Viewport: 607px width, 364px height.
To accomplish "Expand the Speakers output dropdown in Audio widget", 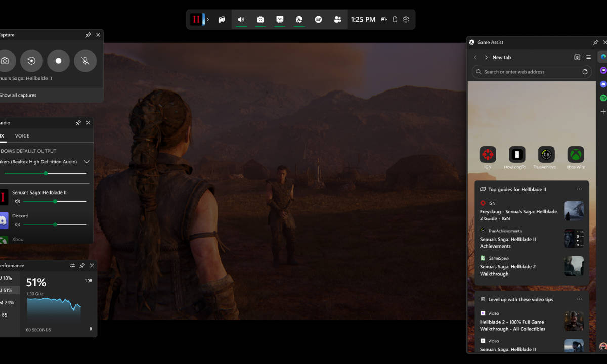I will pyautogui.click(x=86, y=161).
